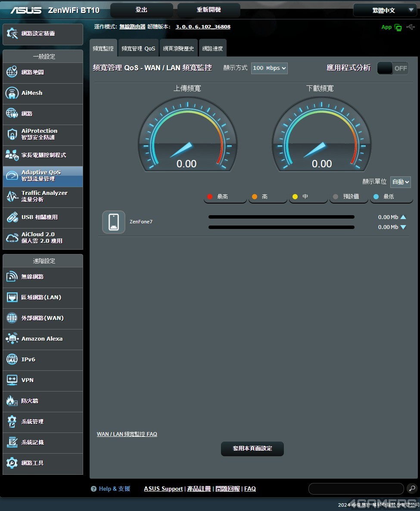The height and width of the screenshot is (511, 420).
Task: Click the USB status icon in header
Action: pos(411,27)
